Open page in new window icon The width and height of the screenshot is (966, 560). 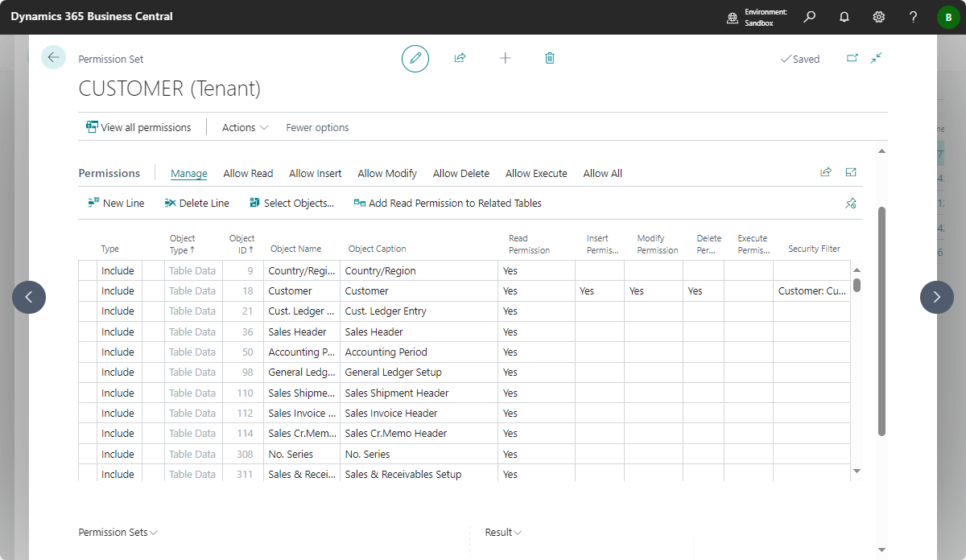pyautogui.click(x=852, y=58)
